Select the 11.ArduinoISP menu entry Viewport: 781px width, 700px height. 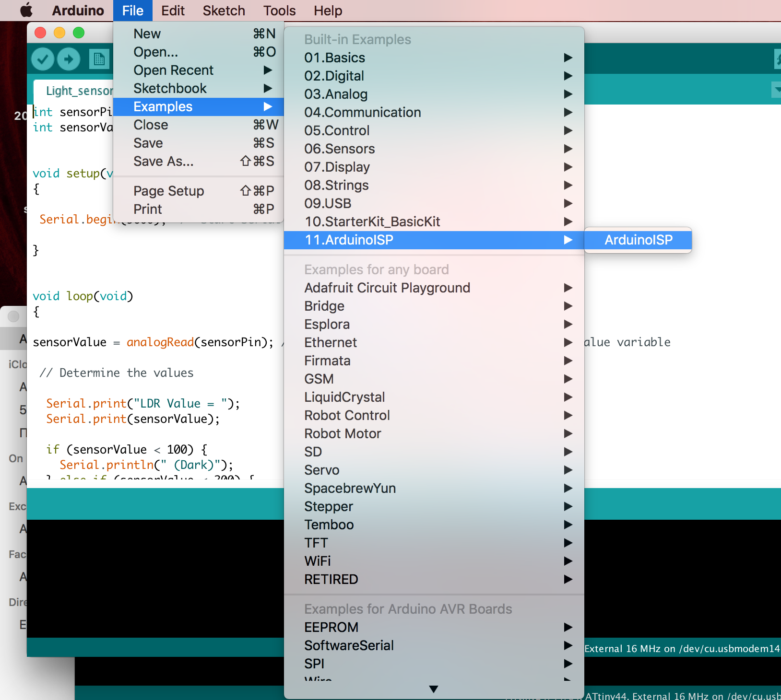click(434, 240)
